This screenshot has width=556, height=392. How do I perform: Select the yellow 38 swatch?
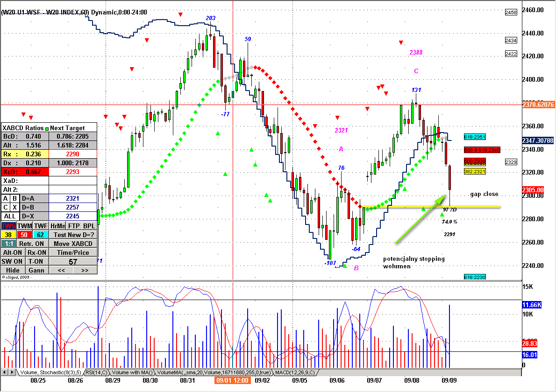click(8, 234)
